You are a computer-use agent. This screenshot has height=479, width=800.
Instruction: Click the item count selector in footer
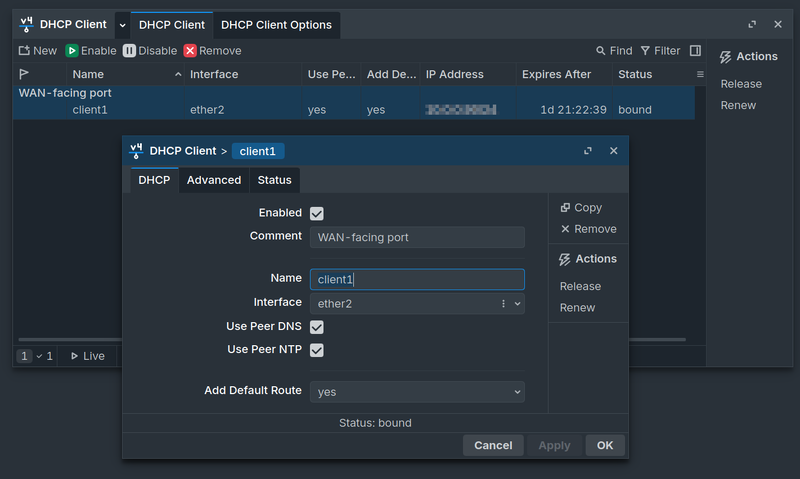click(x=35, y=356)
